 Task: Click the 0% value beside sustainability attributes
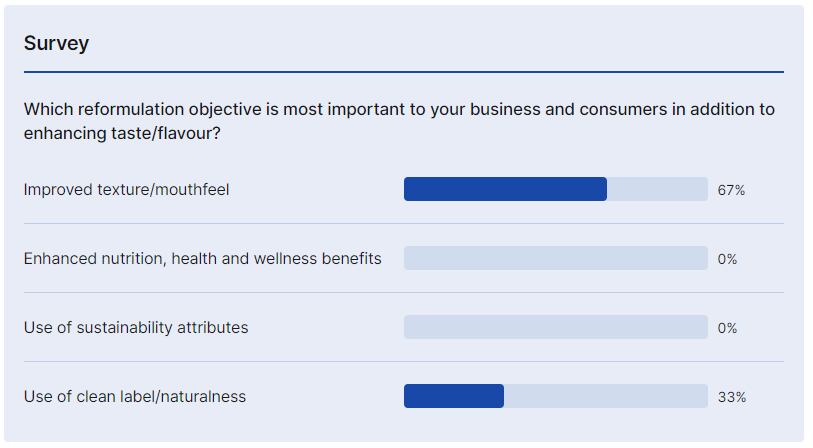pos(727,328)
